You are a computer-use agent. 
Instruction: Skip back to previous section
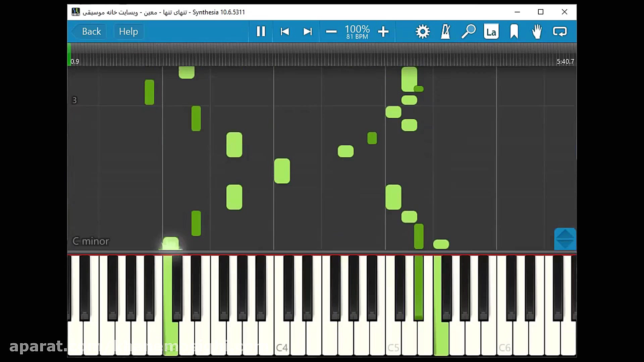284,32
